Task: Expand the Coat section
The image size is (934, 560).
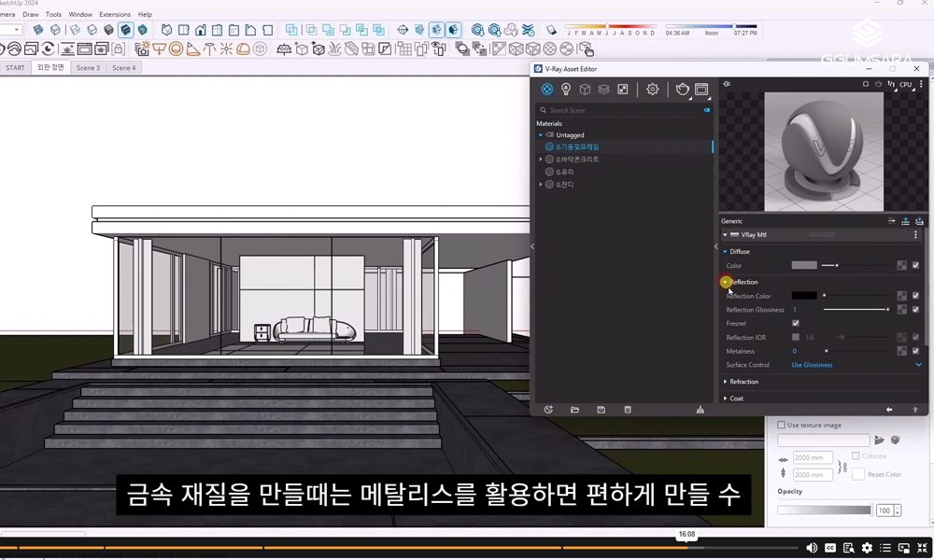Action: (726, 399)
